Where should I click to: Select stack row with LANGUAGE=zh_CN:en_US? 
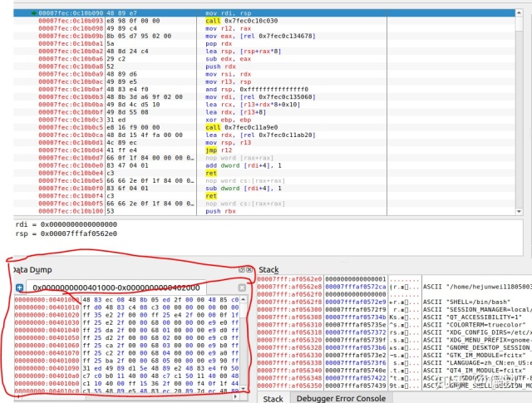[x=394, y=362]
